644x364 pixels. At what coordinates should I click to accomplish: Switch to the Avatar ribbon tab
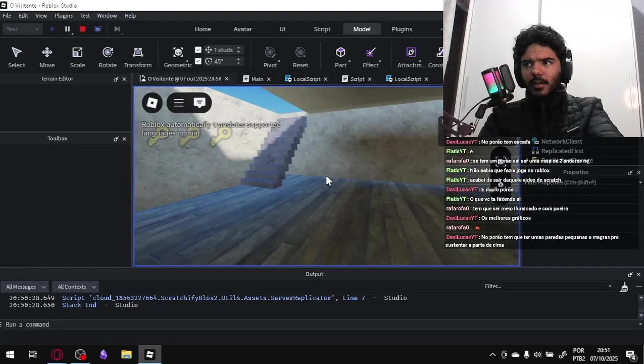[242, 29]
